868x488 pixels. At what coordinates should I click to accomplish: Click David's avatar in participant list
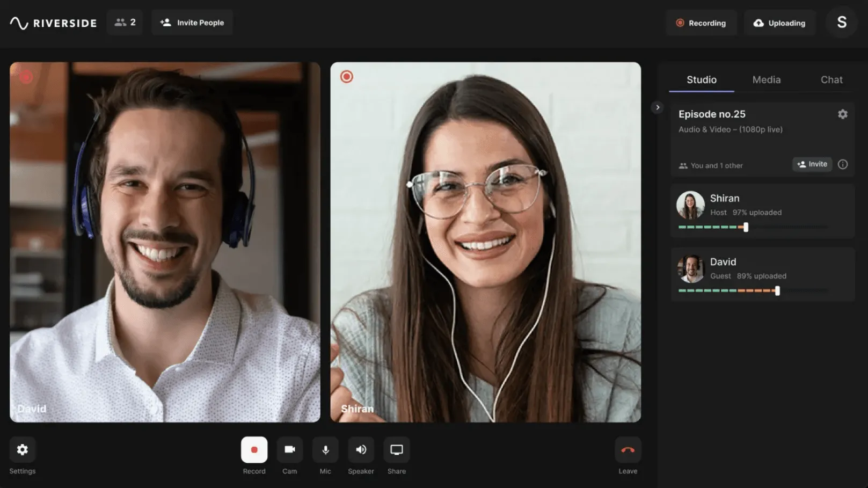tap(690, 268)
